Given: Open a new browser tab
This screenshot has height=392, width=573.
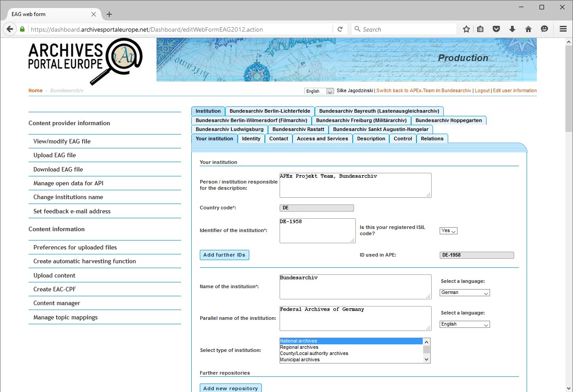Looking at the screenshot, I should (x=109, y=14).
